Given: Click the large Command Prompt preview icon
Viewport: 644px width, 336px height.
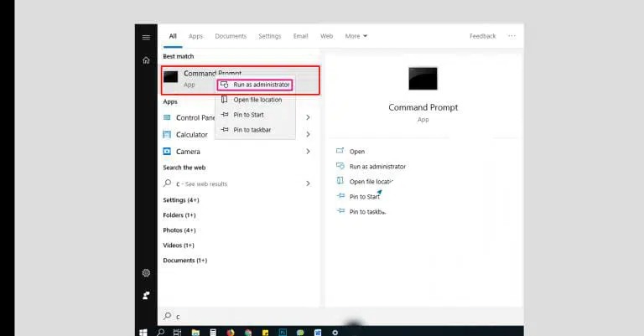Looking at the screenshot, I should [423, 79].
